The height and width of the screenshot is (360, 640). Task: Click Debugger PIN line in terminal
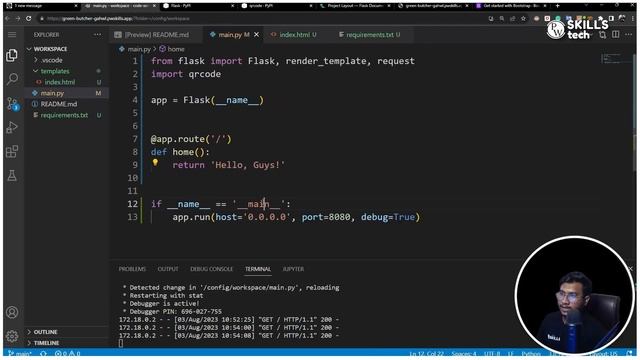173,311
